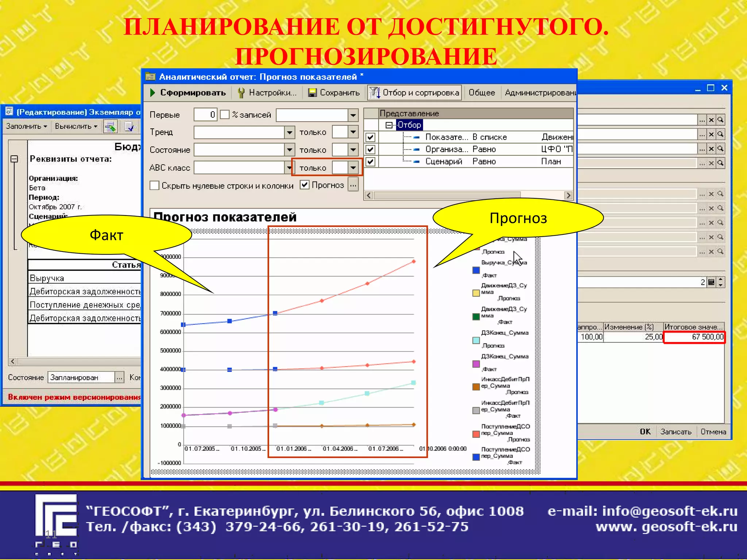
Task: Collapse the Реквизиты отчета group
Action: point(14,159)
